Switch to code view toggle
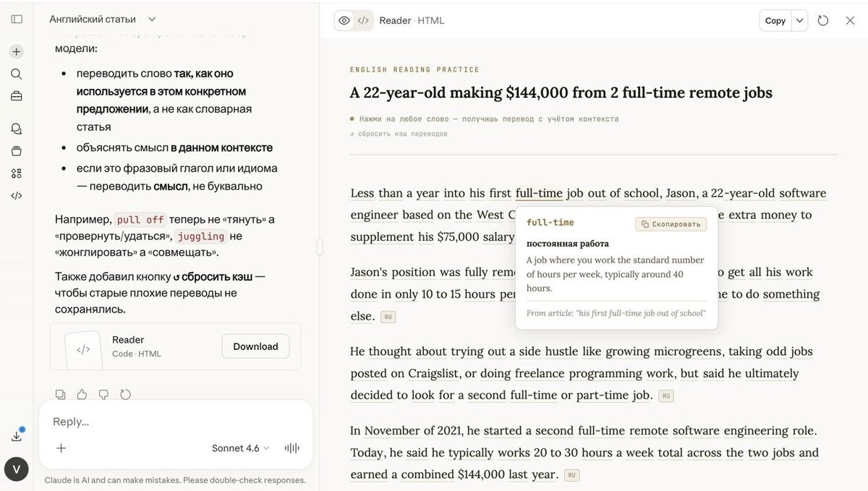Screen dimensions: 868x491 pos(363,20)
